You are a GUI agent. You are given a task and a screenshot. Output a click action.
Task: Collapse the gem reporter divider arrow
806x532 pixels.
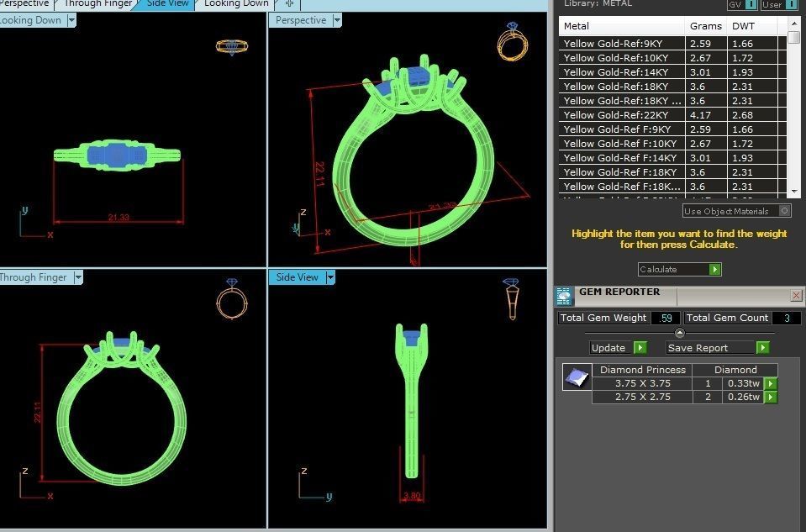point(680,333)
